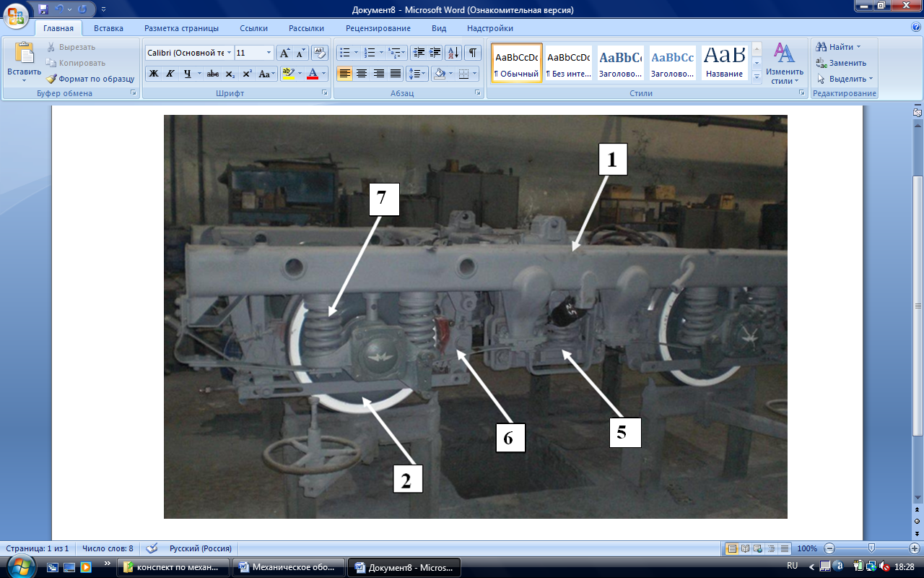The height and width of the screenshot is (578, 924).
Task: Apply the Название style
Action: [725, 64]
